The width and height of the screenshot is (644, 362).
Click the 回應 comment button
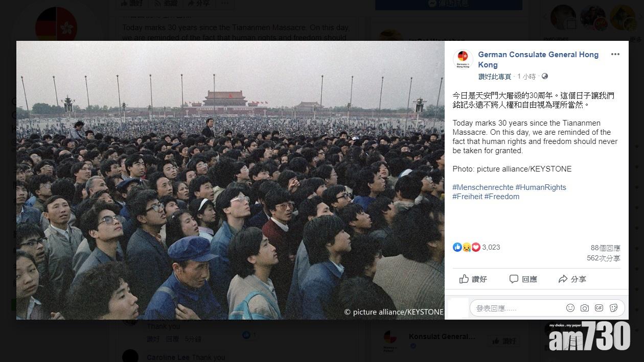tap(523, 279)
